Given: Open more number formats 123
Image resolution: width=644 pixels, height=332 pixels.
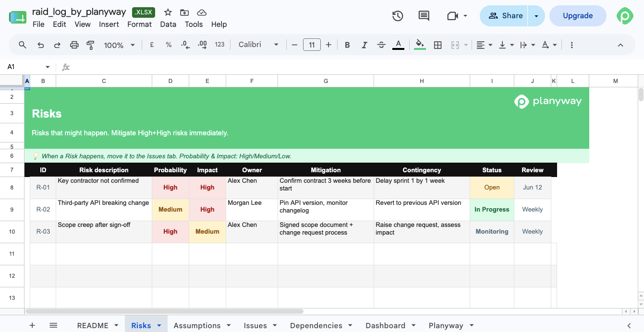Looking at the screenshot, I should point(219,45).
